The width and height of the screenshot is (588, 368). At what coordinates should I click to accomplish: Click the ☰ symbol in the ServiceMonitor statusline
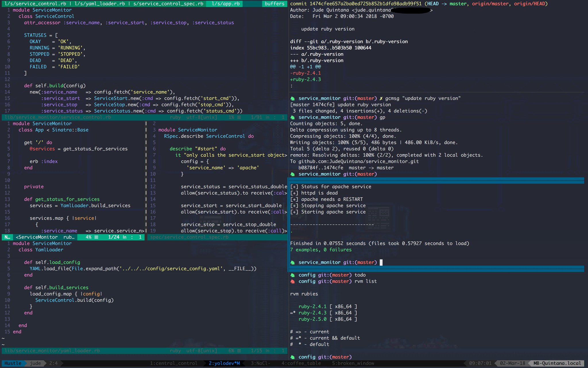click(96, 237)
